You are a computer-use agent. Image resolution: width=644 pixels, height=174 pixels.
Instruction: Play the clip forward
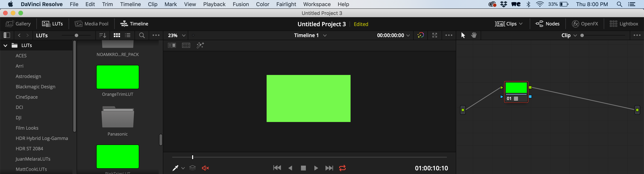[x=316, y=168]
